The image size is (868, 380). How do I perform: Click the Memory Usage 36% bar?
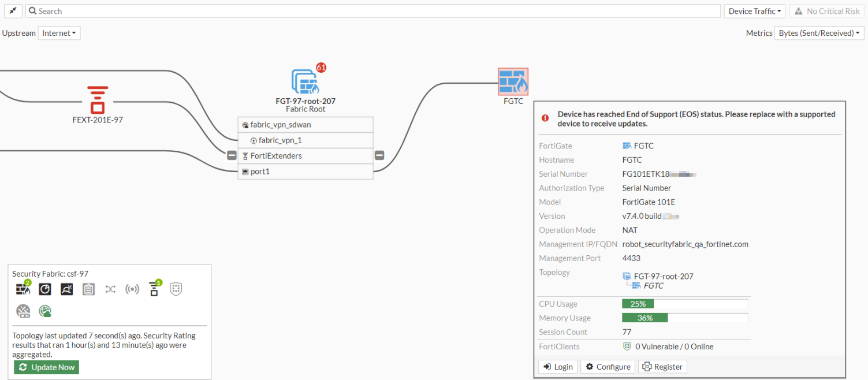[685, 318]
